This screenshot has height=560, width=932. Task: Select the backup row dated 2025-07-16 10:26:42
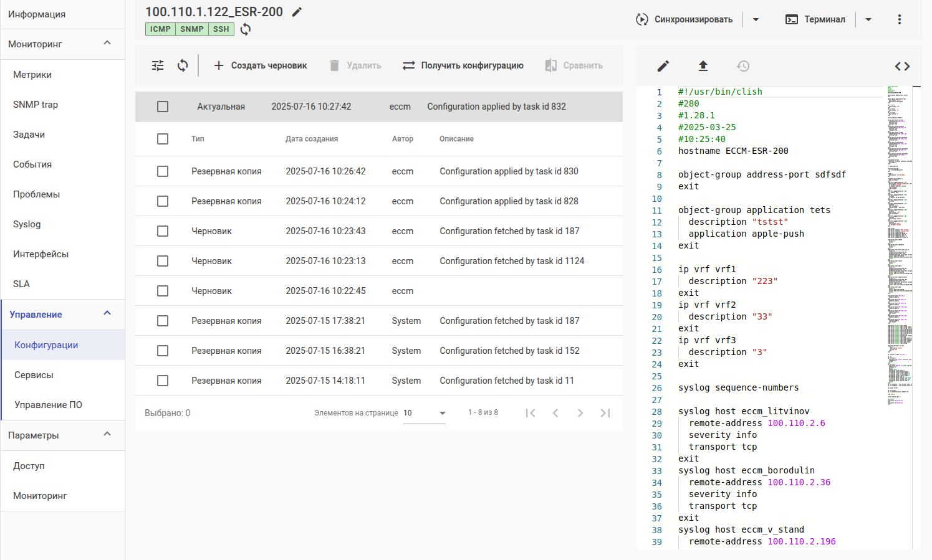pos(163,171)
